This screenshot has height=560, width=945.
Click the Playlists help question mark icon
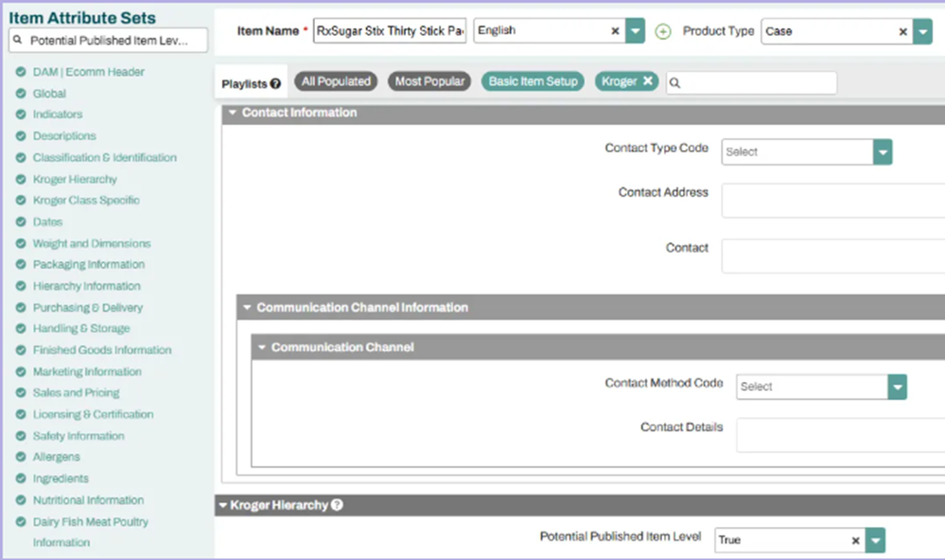pyautogui.click(x=275, y=84)
